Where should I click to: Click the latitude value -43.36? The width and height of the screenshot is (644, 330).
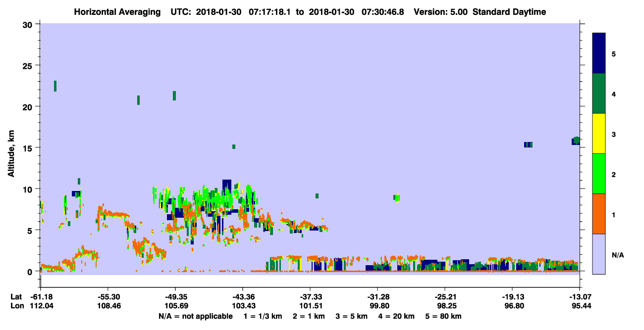click(242, 297)
